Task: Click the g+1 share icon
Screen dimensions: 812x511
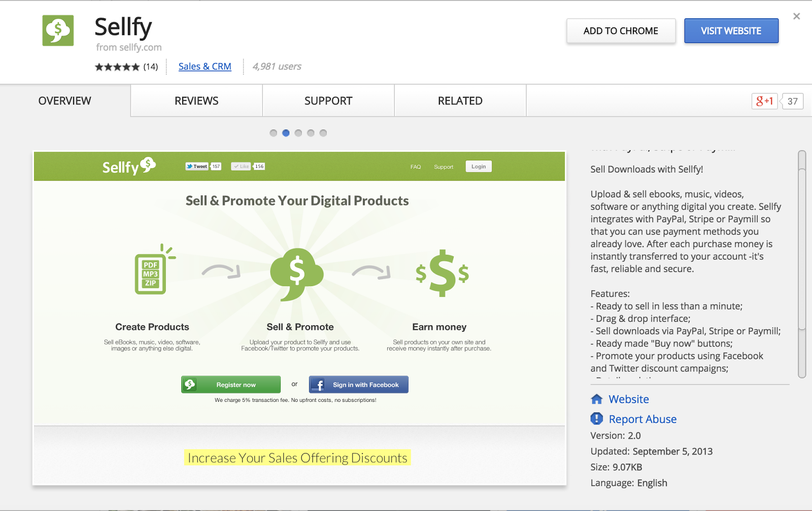Action: 764,101
